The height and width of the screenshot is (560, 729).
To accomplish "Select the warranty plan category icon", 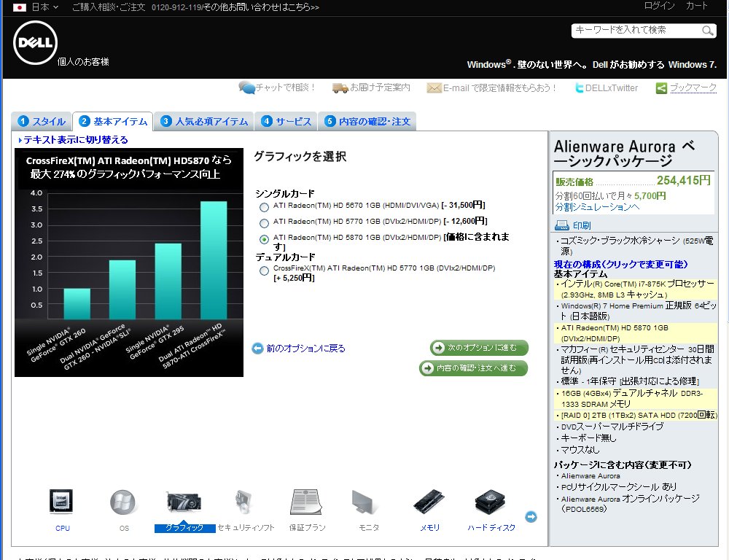I will (306, 502).
